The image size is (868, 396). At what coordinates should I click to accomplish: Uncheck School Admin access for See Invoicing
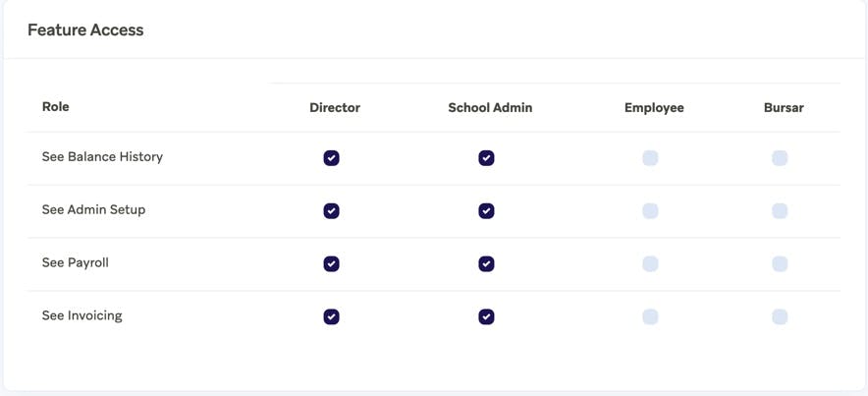[x=486, y=317]
